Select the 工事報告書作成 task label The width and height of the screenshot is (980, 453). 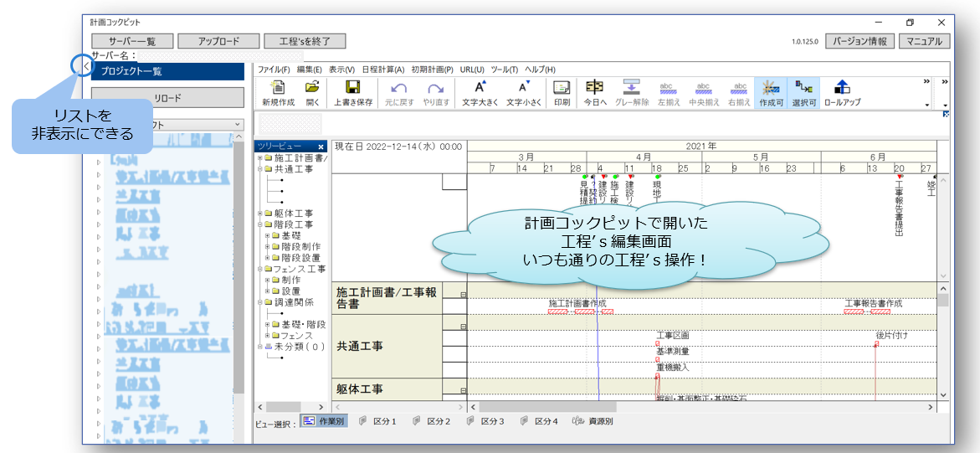[x=874, y=303]
